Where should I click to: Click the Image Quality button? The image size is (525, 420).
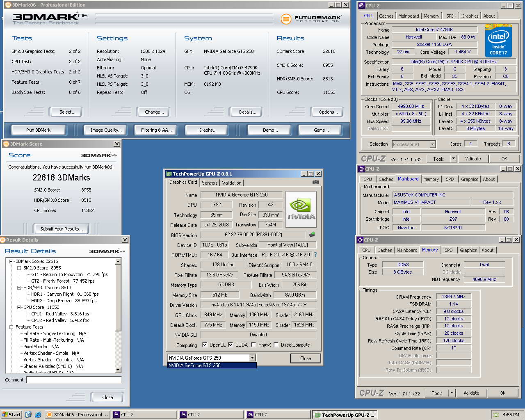coord(106,130)
